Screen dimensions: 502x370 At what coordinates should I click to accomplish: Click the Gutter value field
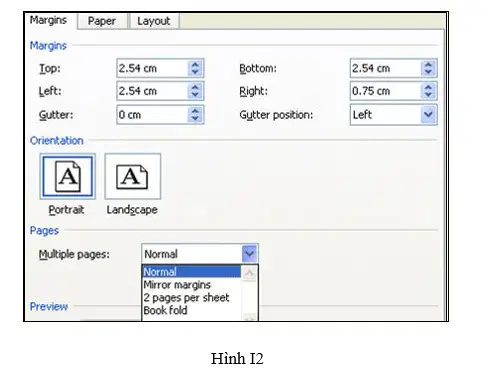point(152,115)
